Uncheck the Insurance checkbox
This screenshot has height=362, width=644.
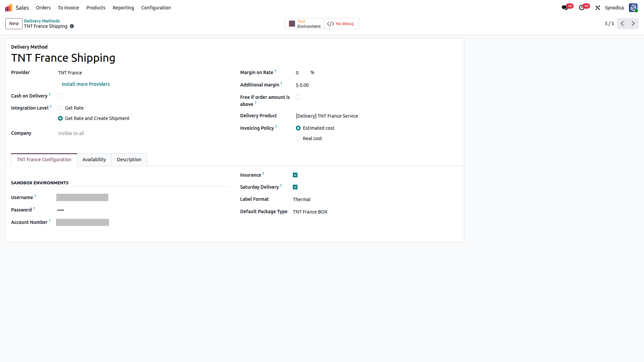(x=295, y=175)
